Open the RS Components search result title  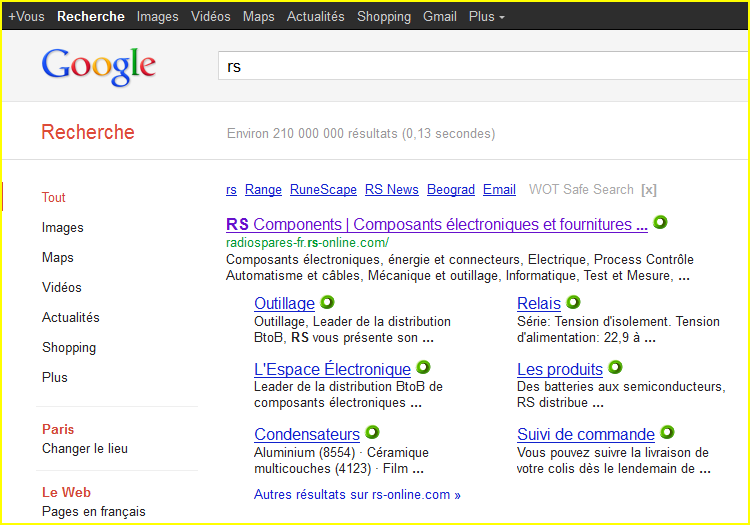(x=437, y=224)
